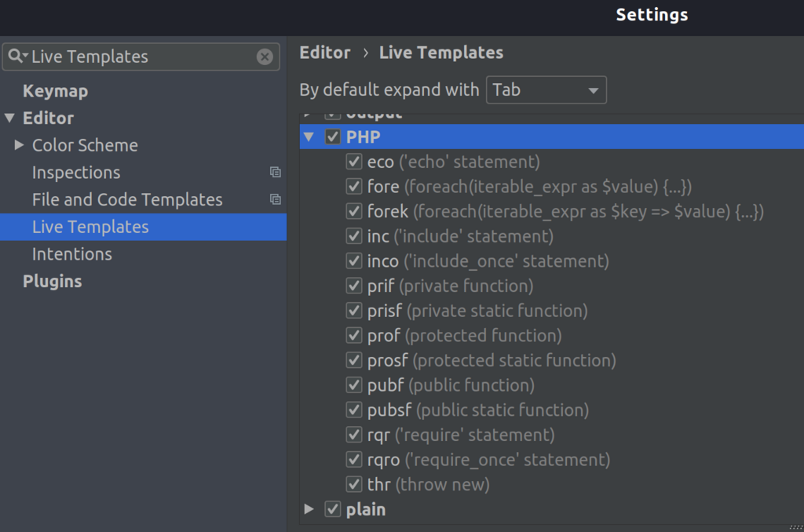804x532 pixels.
Task: Click the Editor breadcrumb link
Action: 324,53
